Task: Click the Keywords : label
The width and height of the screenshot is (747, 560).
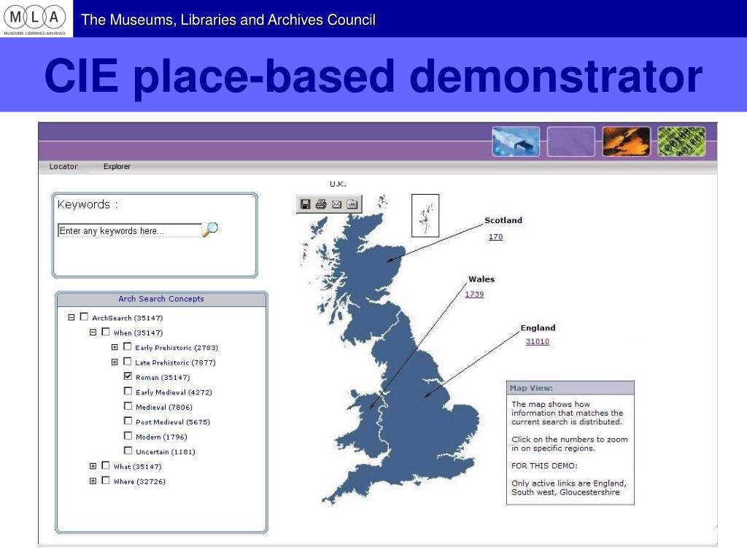Action: pos(88,204)
